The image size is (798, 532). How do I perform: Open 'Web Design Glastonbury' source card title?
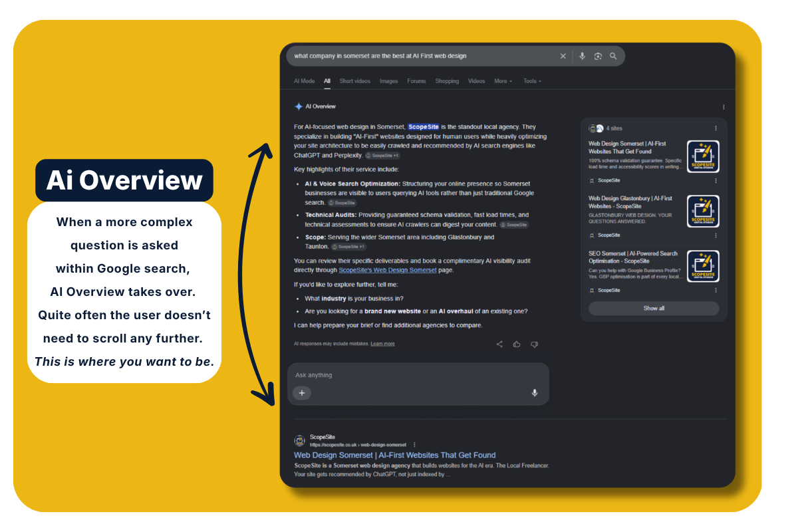[x=630, y=202]
